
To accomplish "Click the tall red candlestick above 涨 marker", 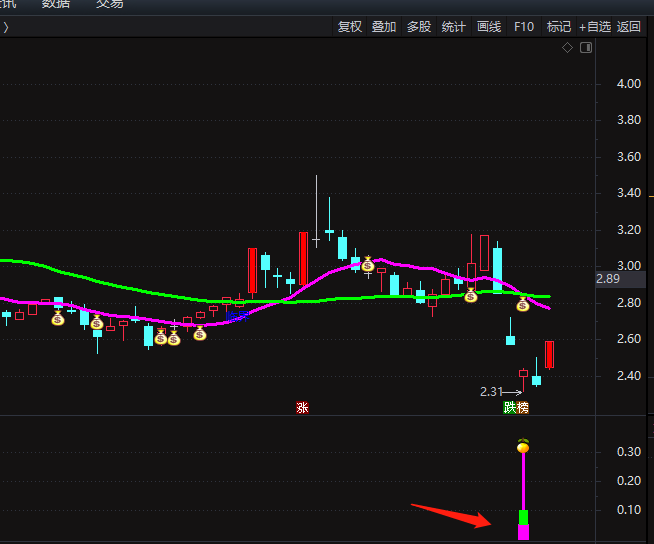I will click(304, 259).
